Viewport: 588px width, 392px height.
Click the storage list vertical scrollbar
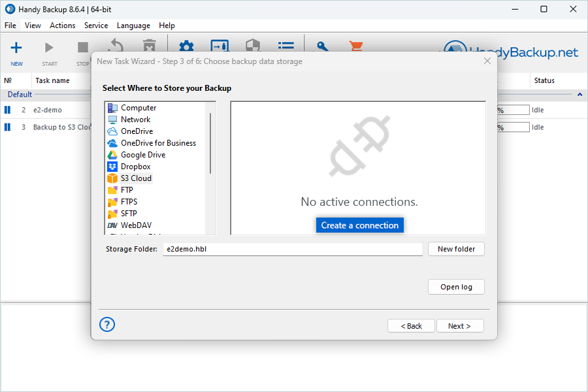pos(210,143)
